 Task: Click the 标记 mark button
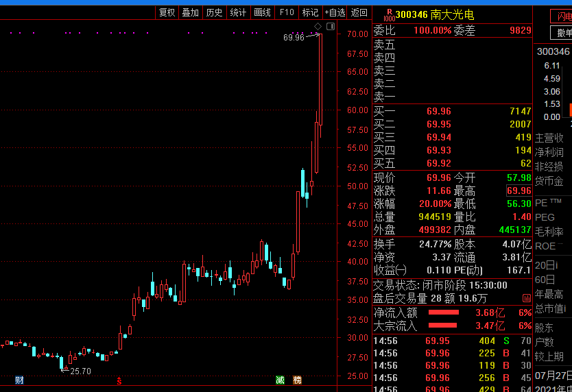point(310,12)
